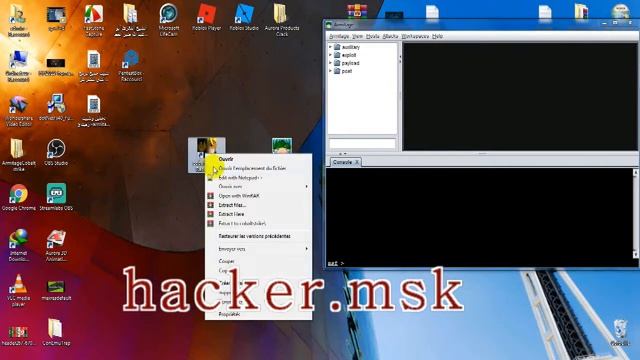Viewport: 640px width, 360px height.
Task: Choose Couper in the context menu
Action: [x=258, y=261]
